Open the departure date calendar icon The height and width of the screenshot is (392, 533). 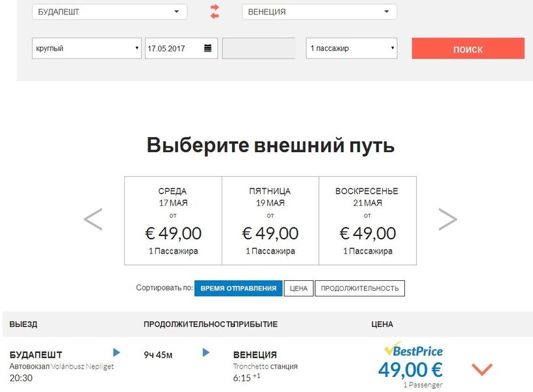tap(207, 48)
